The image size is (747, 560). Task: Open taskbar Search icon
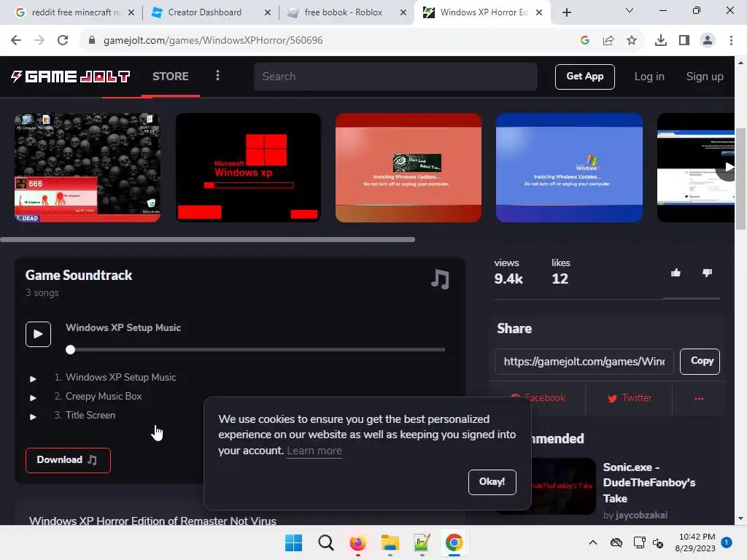click(326, 542)
